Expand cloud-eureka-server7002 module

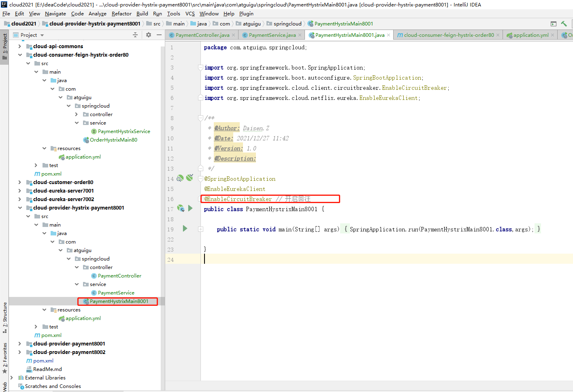coord(19,199)
